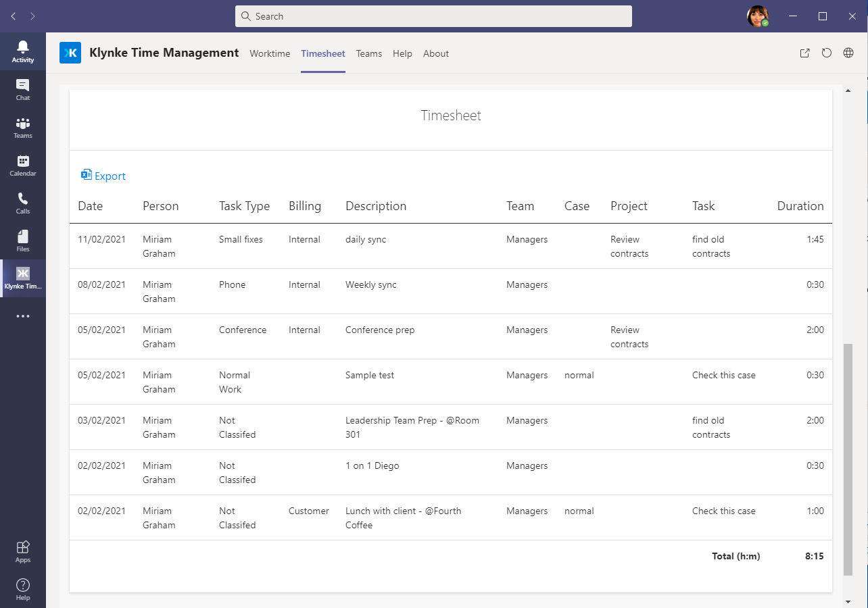The image size is (868, 608).
Task: Open the more apps ellipsis in sidebar
Action: (x=23, y=316)
